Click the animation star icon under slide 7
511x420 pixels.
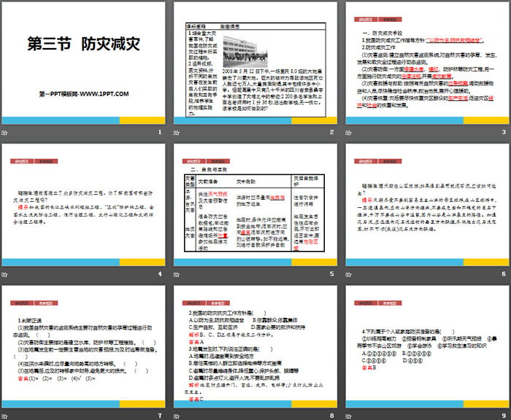click(x=4, y=416)
